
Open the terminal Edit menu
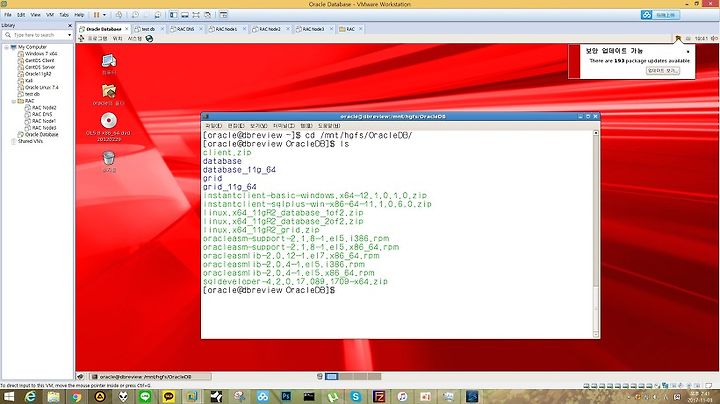tap(236, 126)
